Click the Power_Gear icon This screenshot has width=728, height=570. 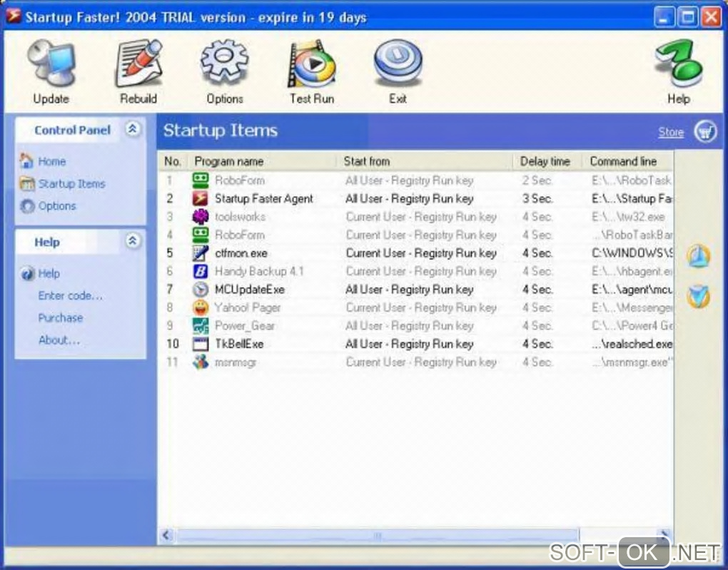[x=200, y=326]
